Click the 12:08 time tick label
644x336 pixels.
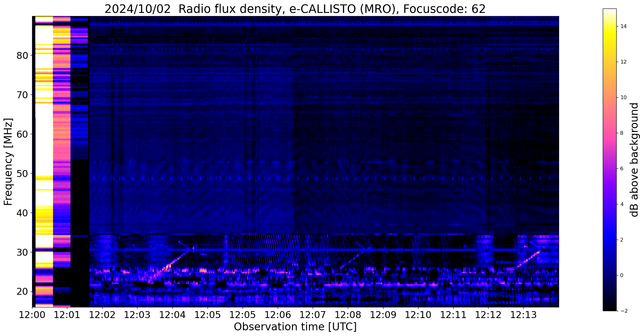click(x=348, y=315)
